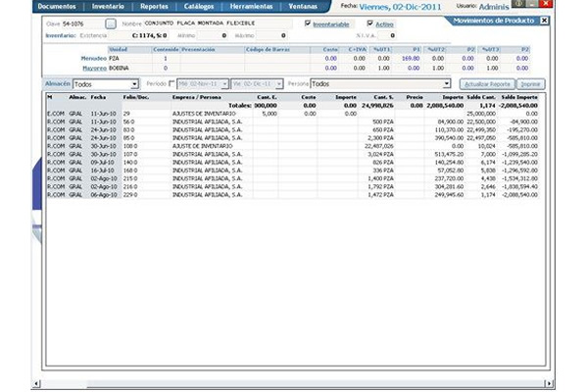Screen dimensions: 588x392
Task: Open the Inventario menu
Action: (x=109, y=6)
